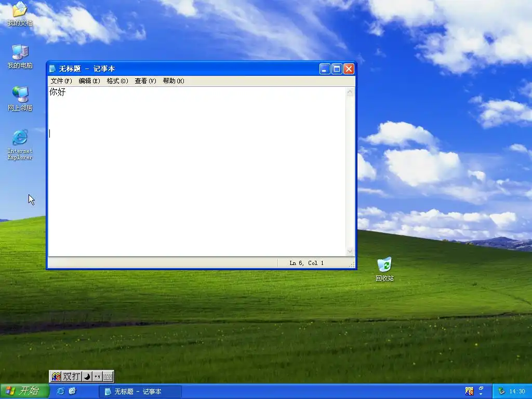Click Ln 6, Col 1 status text
Viewport: 532px width, 399px height.
307,263
